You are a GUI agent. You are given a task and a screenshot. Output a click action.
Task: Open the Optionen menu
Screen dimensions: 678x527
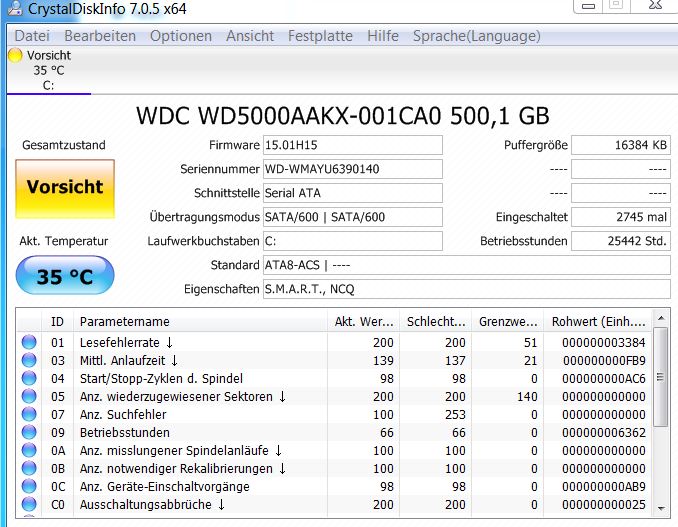[x=181, y=36]
